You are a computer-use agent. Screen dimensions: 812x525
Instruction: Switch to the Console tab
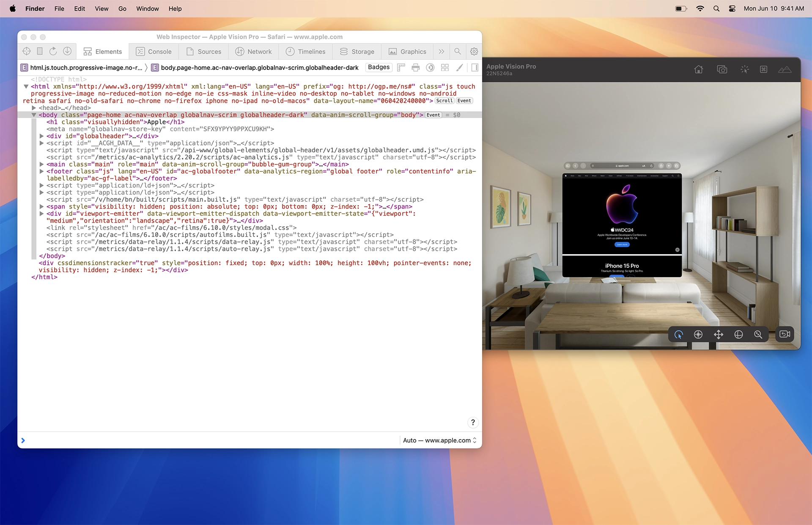point(154,51)
